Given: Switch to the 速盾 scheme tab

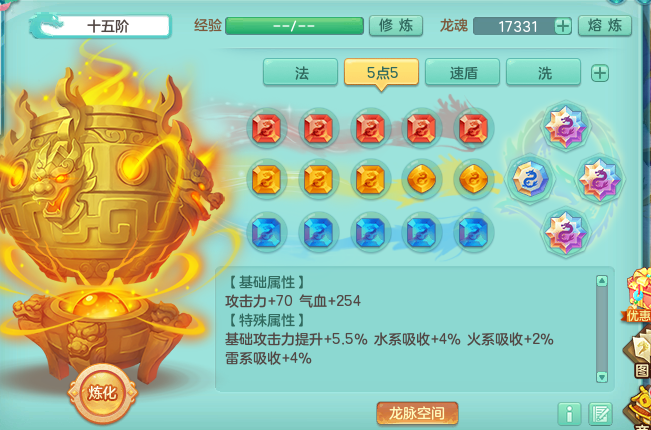Looking at the screenshot, I should click(463, 72).
